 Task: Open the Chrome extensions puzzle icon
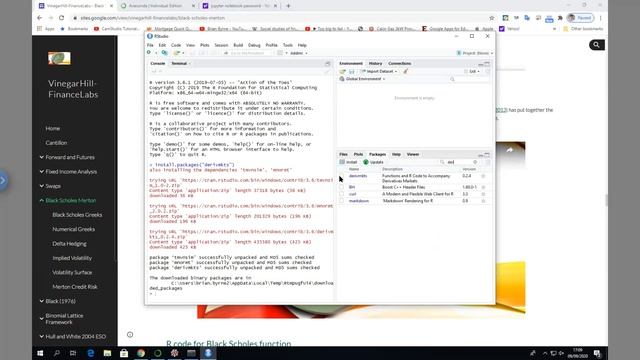tap(560, 18)
